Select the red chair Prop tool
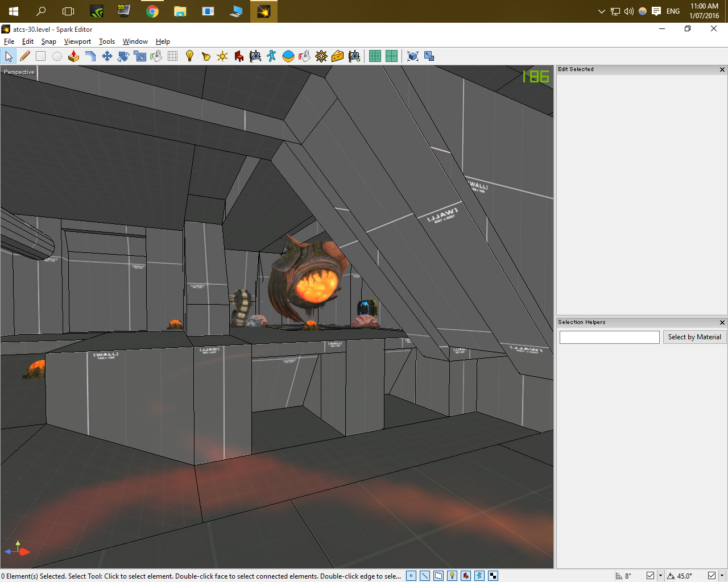This screenshot has height=582, width=728. pos(239,56)
